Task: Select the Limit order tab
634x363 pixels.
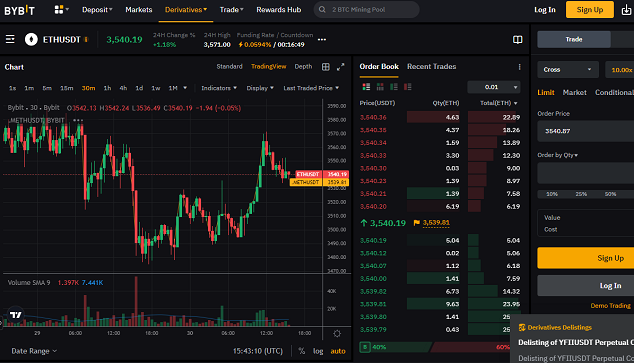Action: click(x=545, y=93)
